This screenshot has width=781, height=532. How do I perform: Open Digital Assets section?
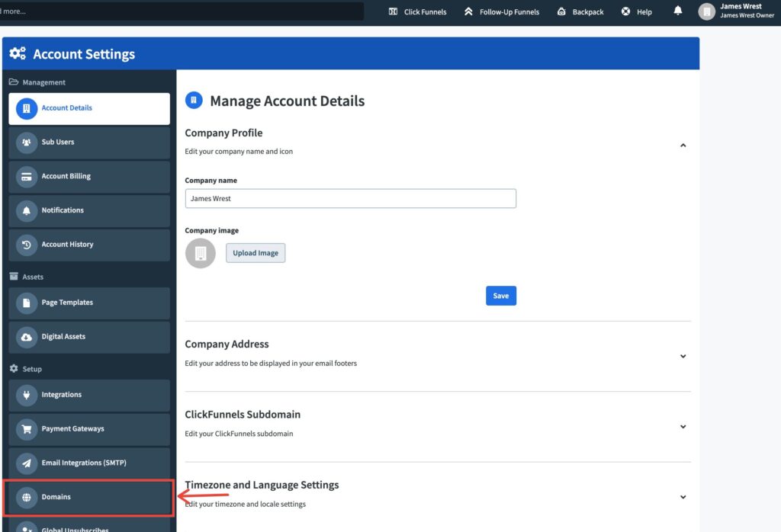point(89,337)
